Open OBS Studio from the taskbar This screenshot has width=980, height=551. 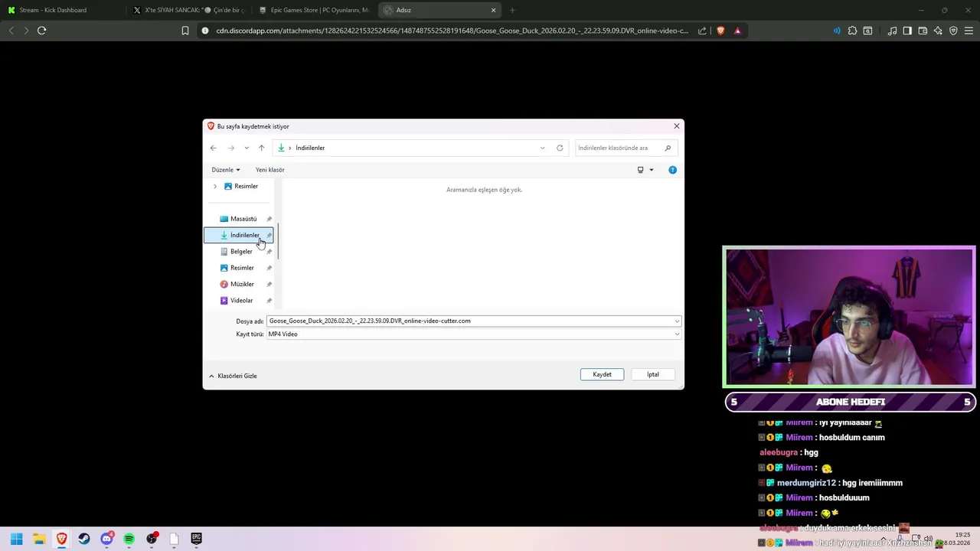pos(152,539)
